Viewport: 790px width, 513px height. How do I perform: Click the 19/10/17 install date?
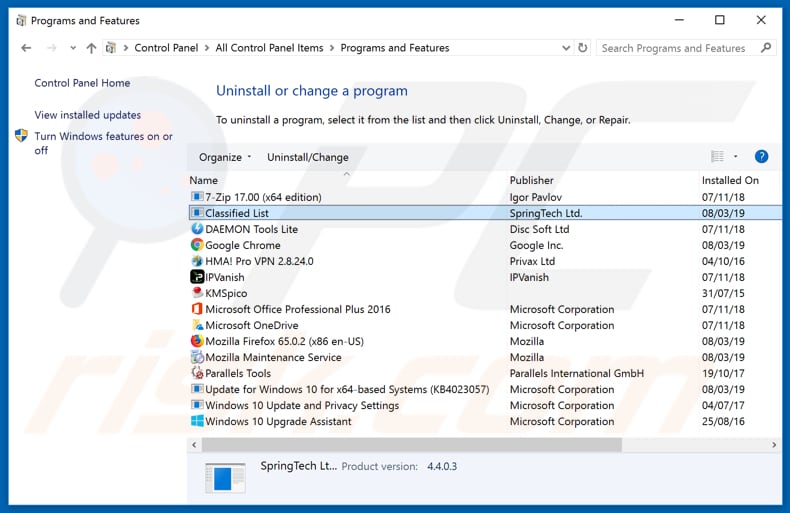tap(723, 373)
